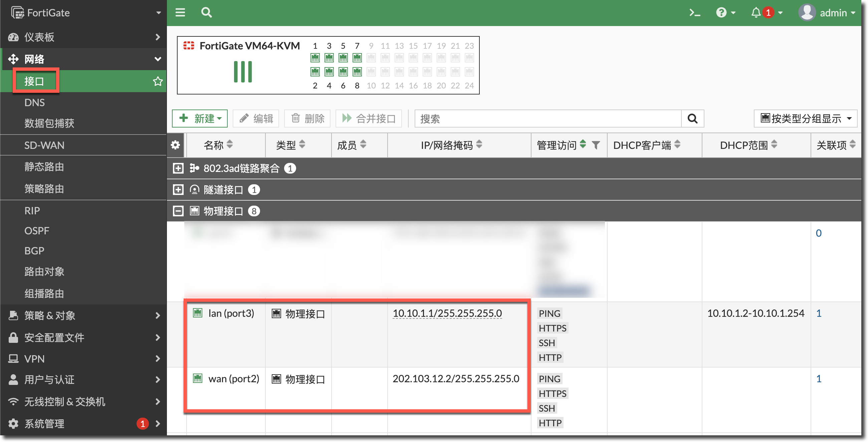Click the search magnifier button beside 搜索
The image size is (868, 442).
692,119
